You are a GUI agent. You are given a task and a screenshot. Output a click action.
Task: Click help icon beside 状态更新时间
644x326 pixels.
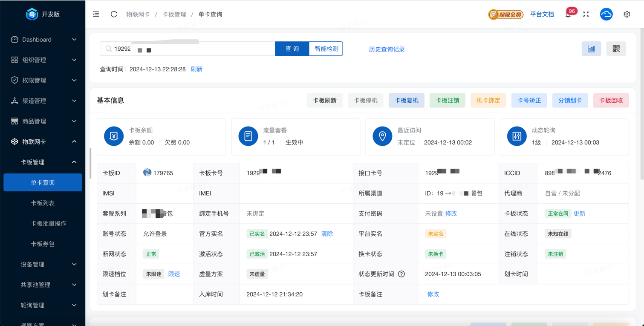click(401, 274)
